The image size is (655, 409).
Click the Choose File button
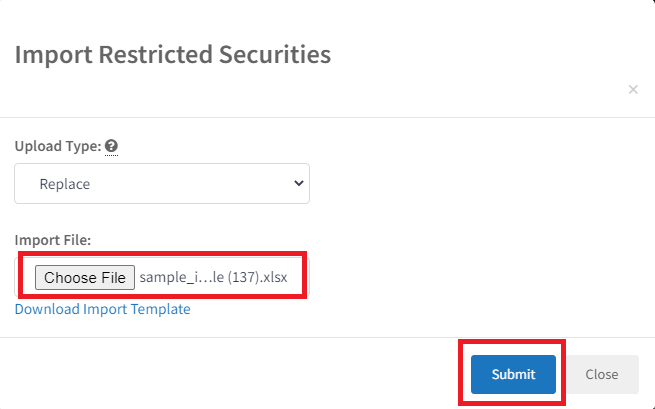tap(85, 277)
